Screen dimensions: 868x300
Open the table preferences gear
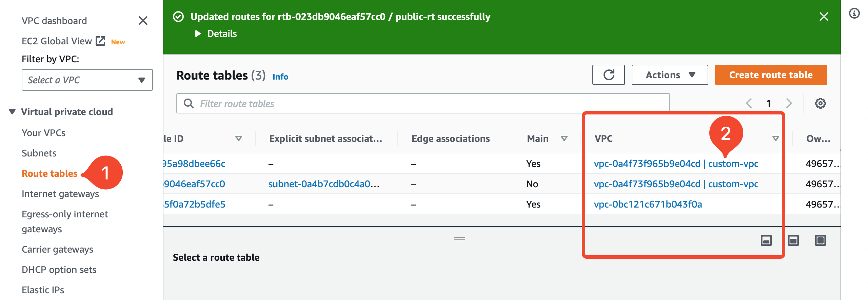point(821,103)
